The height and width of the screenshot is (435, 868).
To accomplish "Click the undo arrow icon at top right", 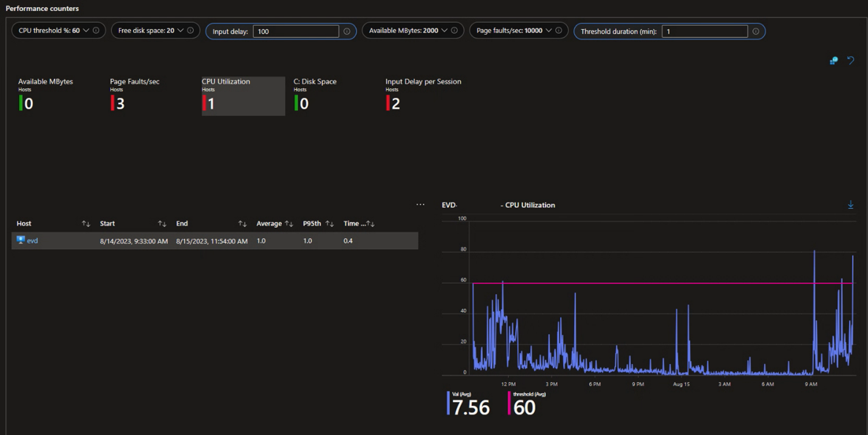I will (850, 61).
